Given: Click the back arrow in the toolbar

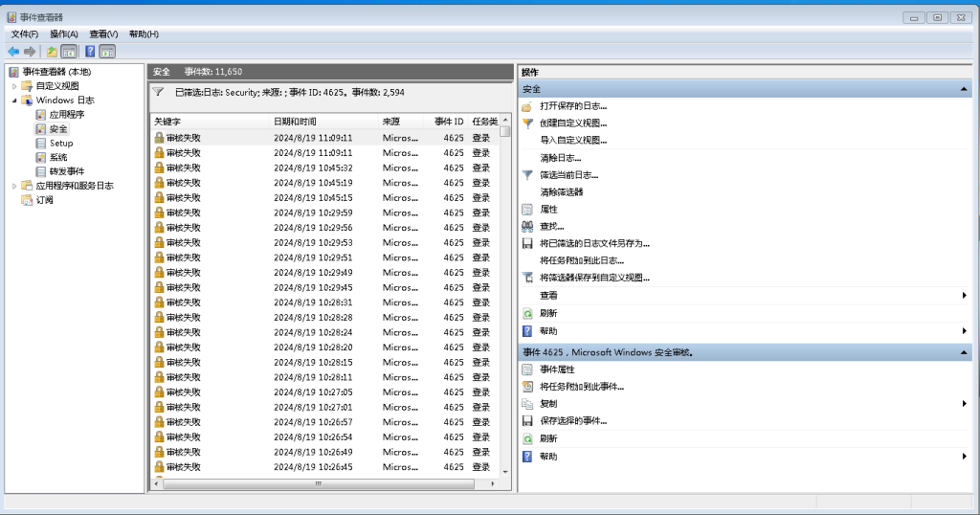Looking at the screenshot, I should pos(13,52).
